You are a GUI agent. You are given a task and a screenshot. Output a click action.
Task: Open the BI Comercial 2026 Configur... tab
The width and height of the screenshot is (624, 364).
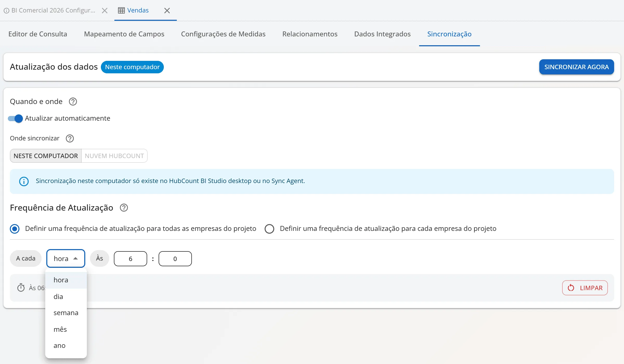coord(53,10)
